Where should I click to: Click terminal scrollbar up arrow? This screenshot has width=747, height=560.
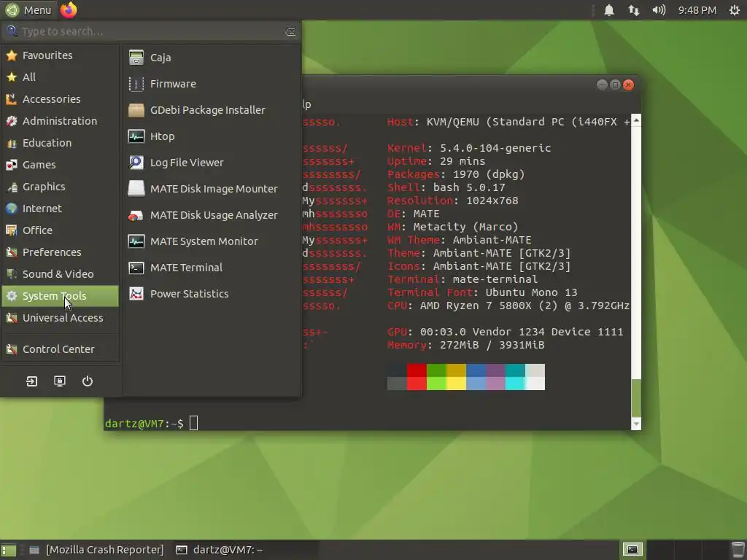[x=636, y=120]
